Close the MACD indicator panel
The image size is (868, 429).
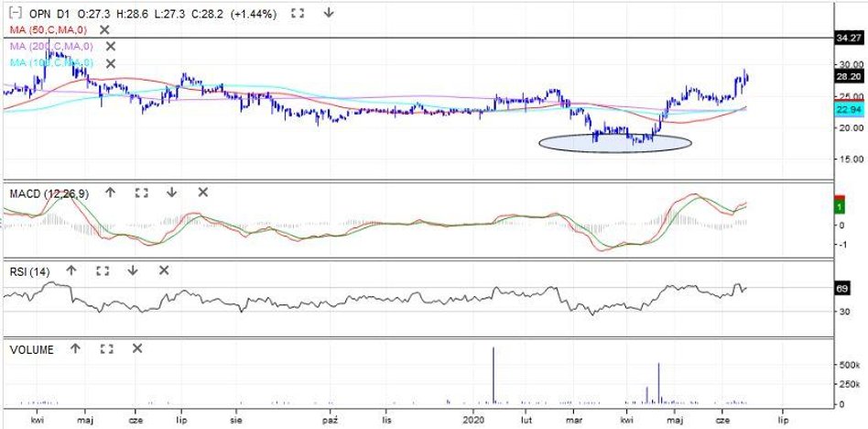(x=203, y=192)
